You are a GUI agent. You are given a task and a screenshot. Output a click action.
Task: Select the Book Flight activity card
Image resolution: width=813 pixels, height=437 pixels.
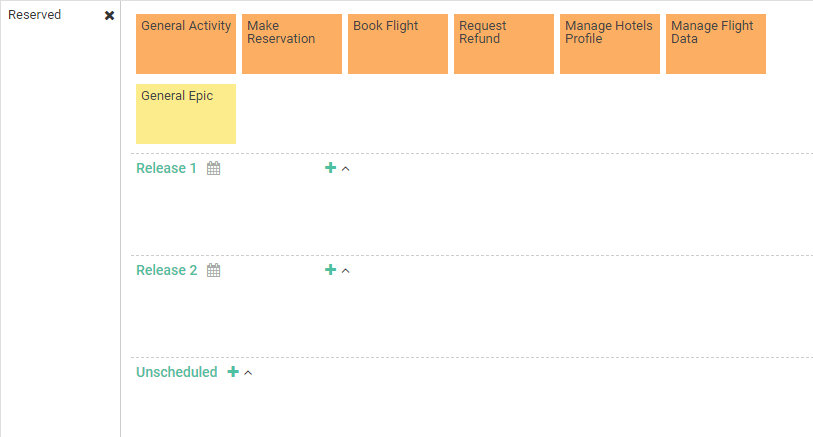398,44
